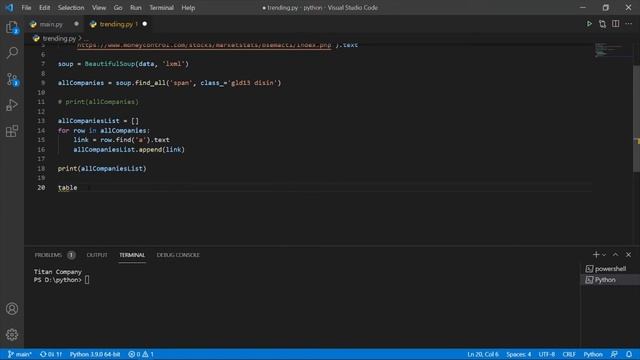Open the Edit menu
This screenshot has height=360, width=640.
point(44,7)
